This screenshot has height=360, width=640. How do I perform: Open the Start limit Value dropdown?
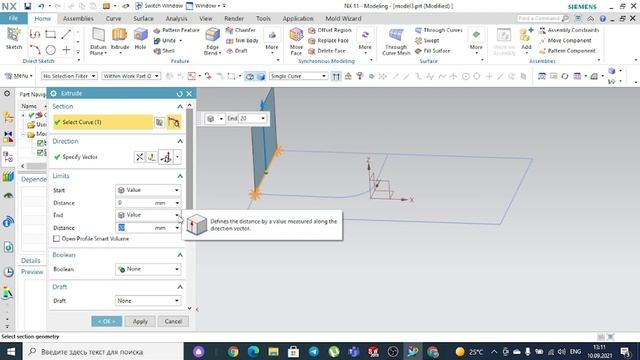coord(148,190)
